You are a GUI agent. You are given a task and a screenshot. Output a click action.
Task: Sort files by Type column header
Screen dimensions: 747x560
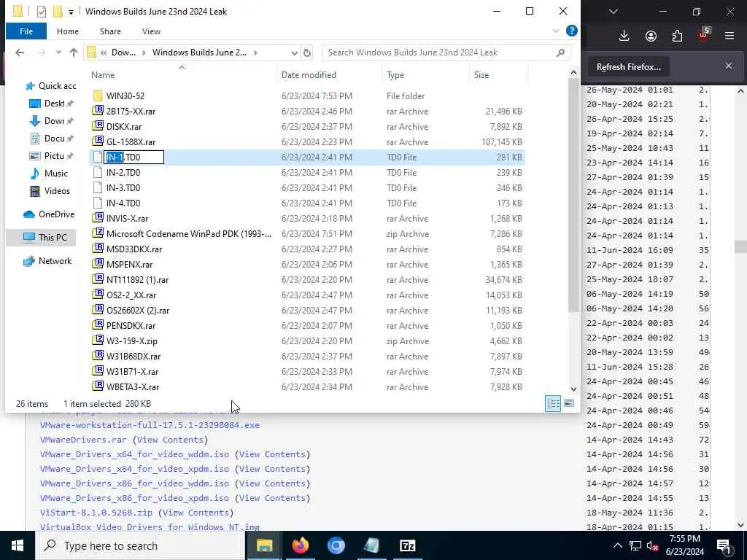[395, 75]
